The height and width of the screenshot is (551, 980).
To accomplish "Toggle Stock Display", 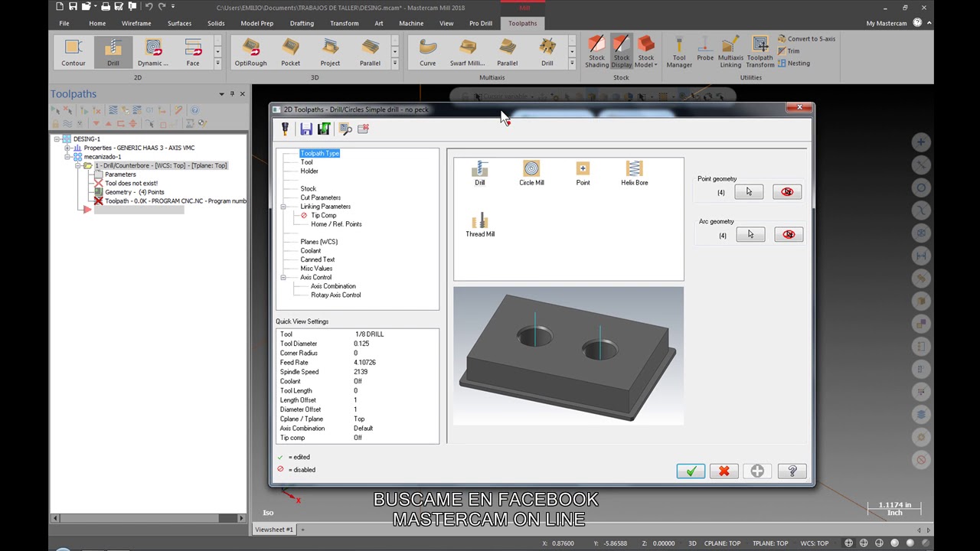I will pos(622,52).
